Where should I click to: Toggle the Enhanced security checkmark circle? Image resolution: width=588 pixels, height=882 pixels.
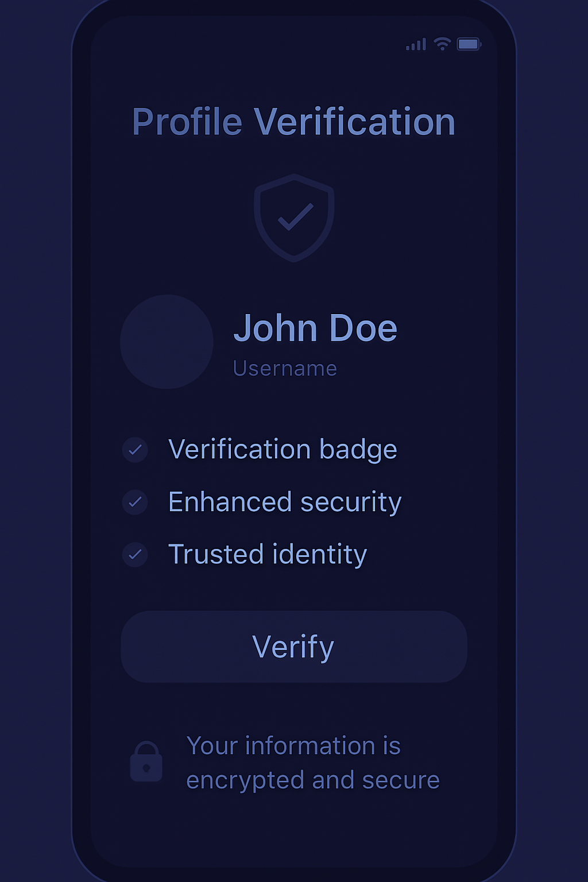(136, 502)
